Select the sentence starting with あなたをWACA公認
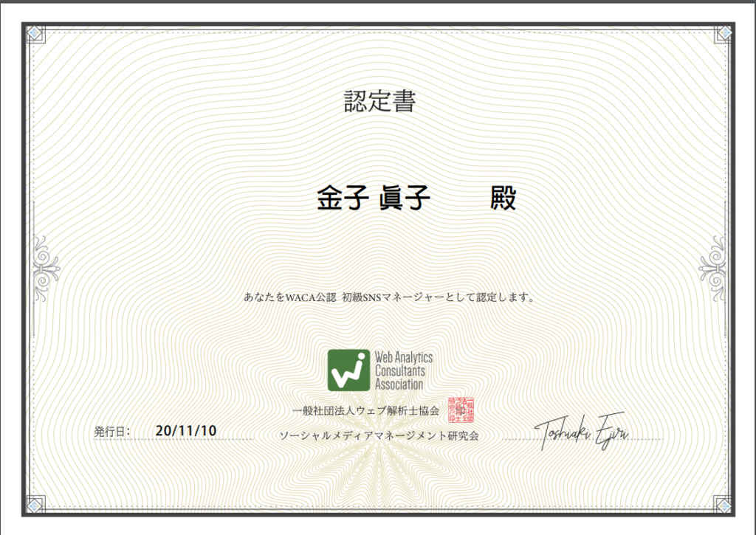Screen dimensions: 756x535 390,297
